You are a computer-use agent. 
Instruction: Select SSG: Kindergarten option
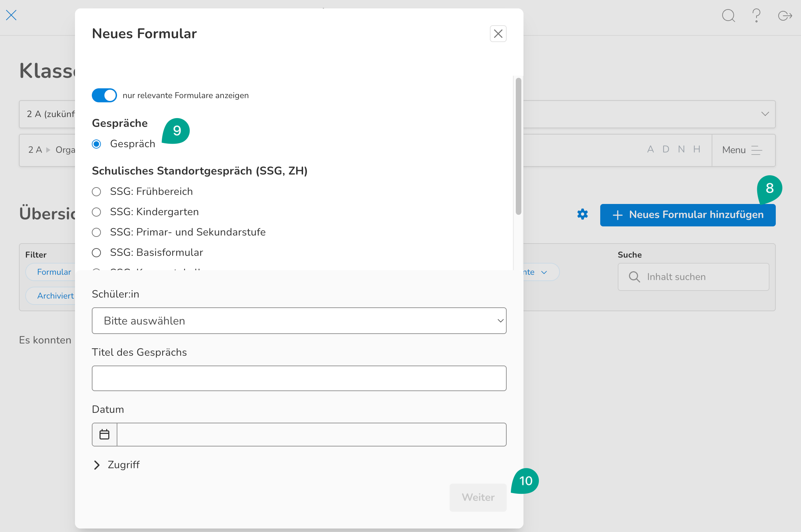point(96,212)
